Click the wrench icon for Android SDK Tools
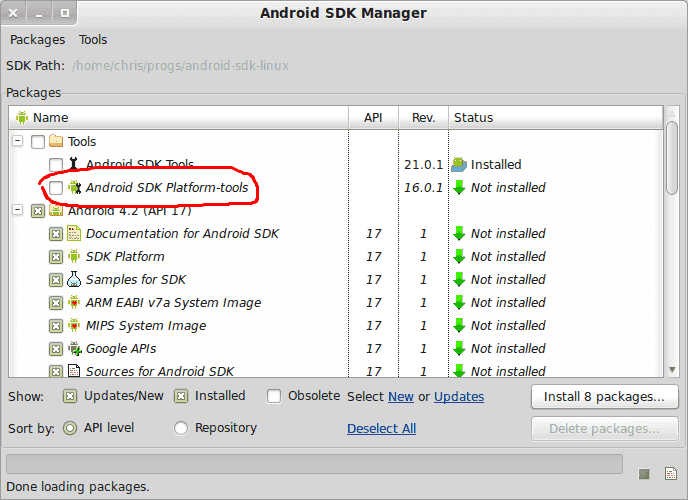The height and width of the screenshot is (500, 688). (x=73, y=164)
